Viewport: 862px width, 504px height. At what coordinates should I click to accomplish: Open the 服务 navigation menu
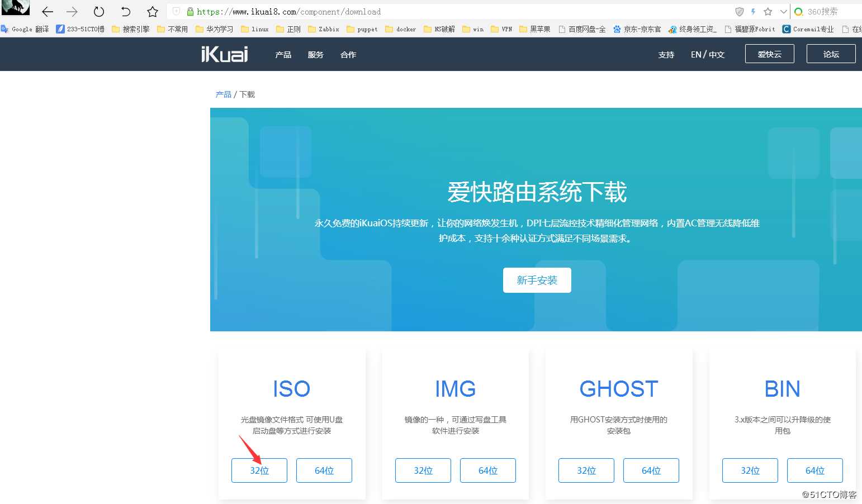coord(316,55)
